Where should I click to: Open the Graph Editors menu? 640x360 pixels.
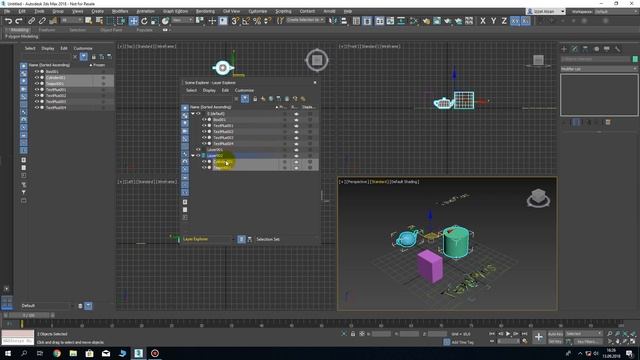[176, 11]
